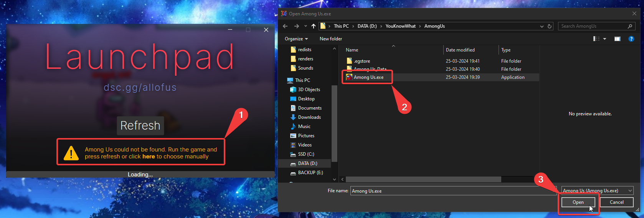Toggle the preview pane icon
The height and width of the screenshot is (218, 644).
(x=618, y=39)
